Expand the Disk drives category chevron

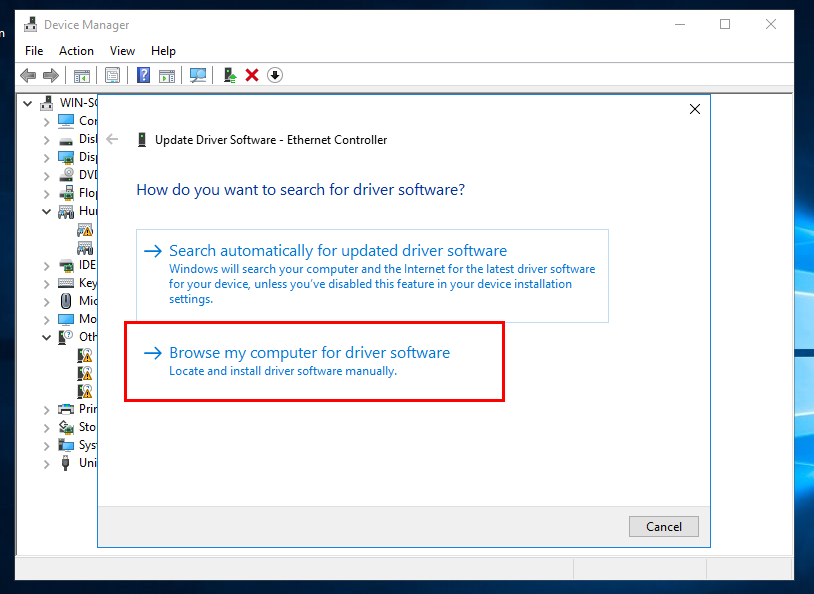coord(47,140)
